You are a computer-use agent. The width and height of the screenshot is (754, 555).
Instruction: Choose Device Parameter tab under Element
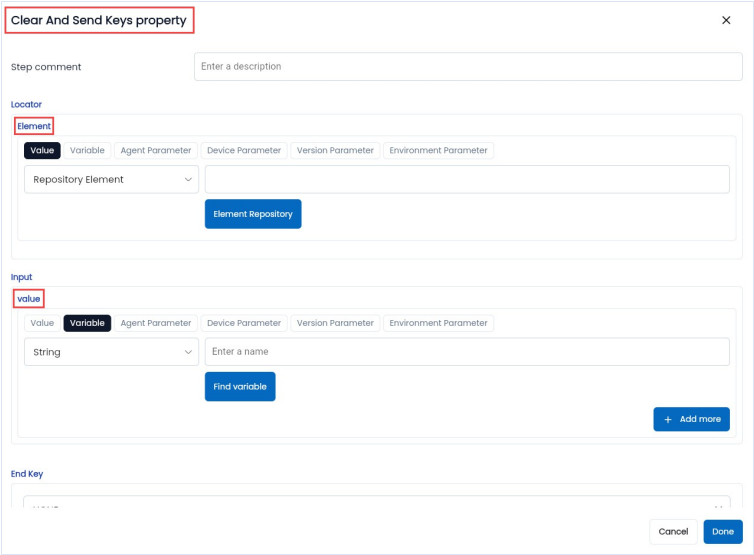pyautogui.click(x=244, y=151)
